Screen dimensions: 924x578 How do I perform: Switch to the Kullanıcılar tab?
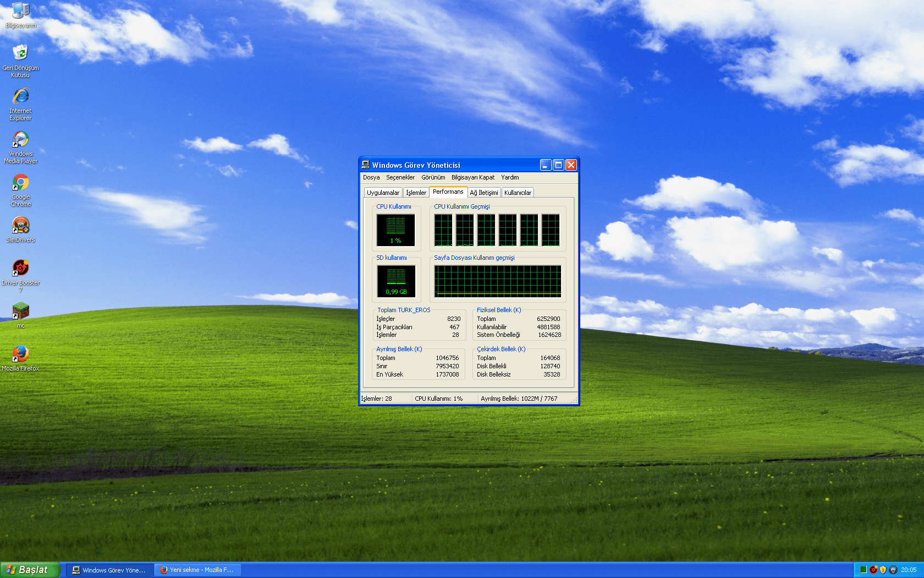coord(518,193)
